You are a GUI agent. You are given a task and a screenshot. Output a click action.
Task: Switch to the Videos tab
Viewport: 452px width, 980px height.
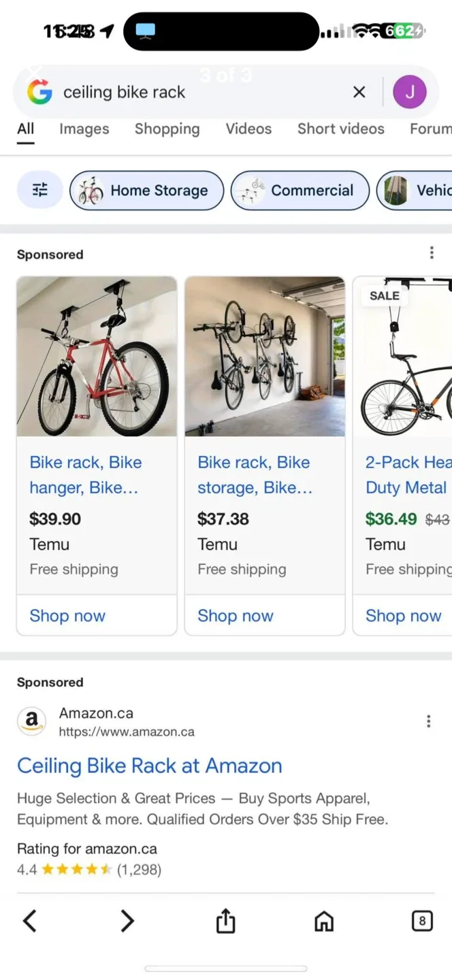click(248, 129)
